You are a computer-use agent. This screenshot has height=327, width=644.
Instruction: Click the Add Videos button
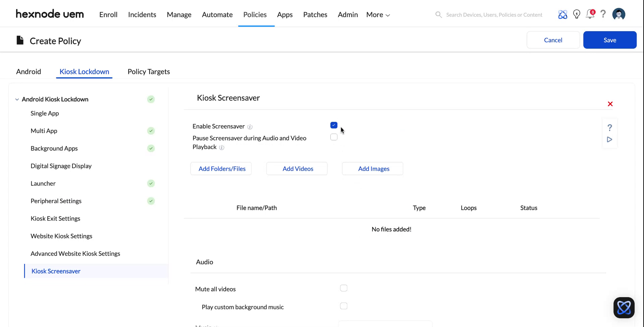[297, 169]
